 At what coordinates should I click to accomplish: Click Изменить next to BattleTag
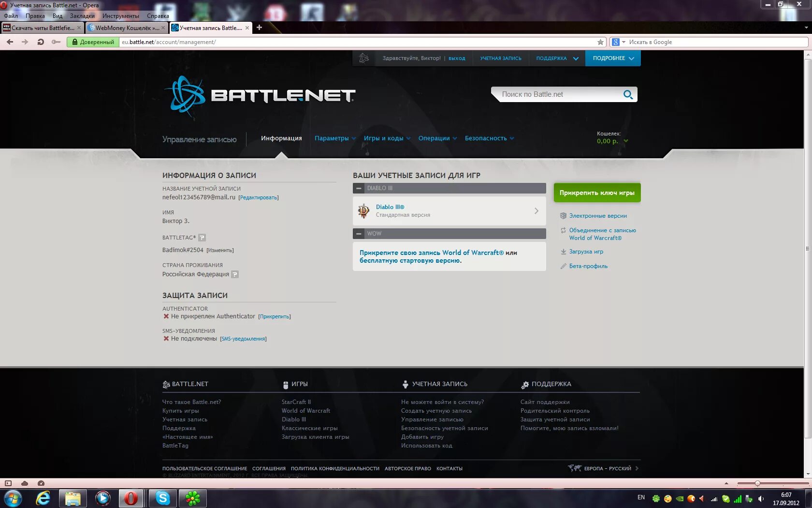click(220, 250)
